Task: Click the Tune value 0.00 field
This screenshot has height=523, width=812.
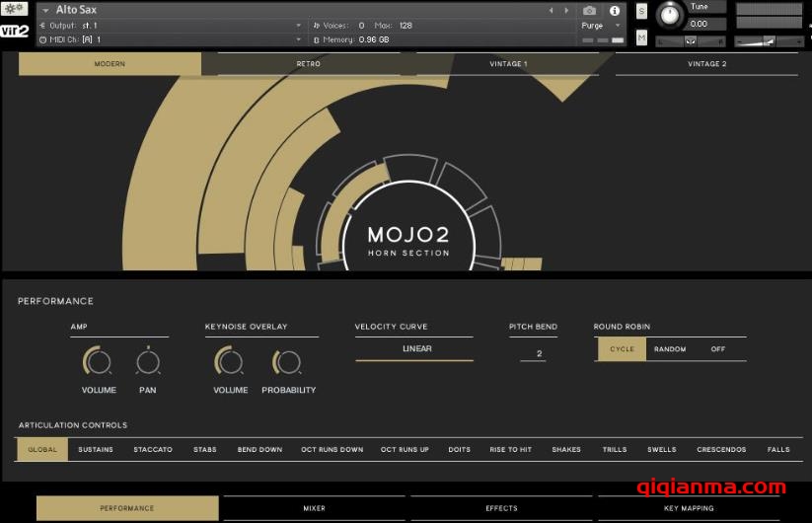Action: [705, 24]
